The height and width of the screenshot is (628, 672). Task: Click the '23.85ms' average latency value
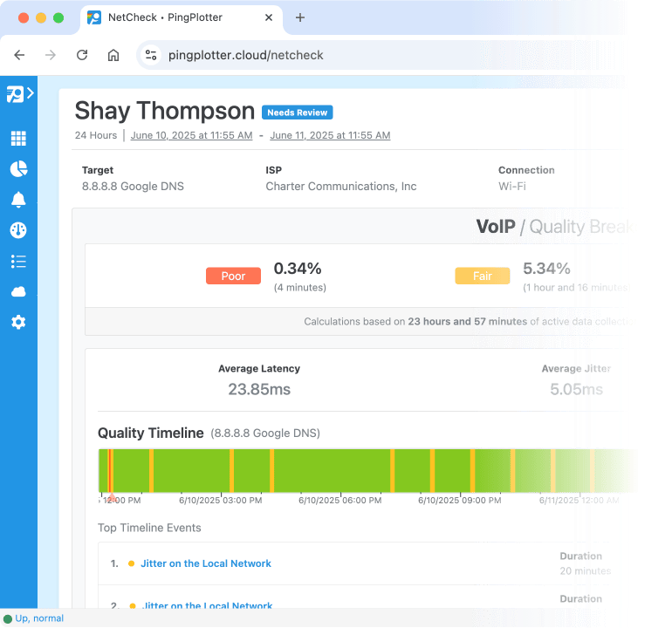pos(259,389)
